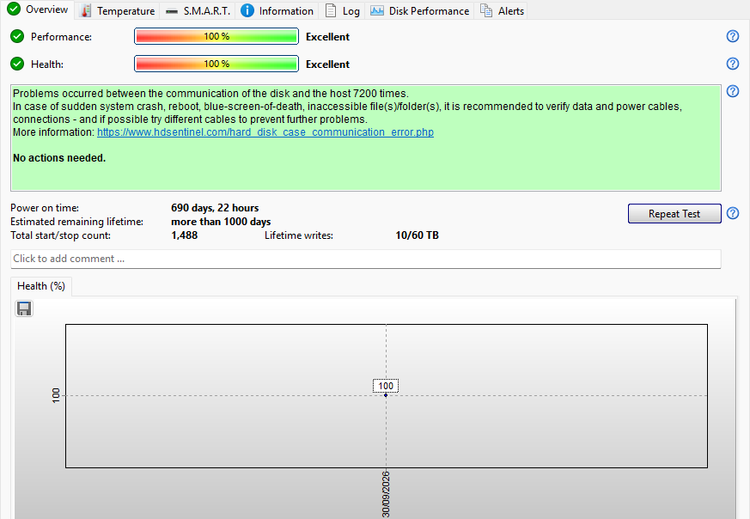Click the Performance 100% bar
750x519 pixels.
(216, 36)
